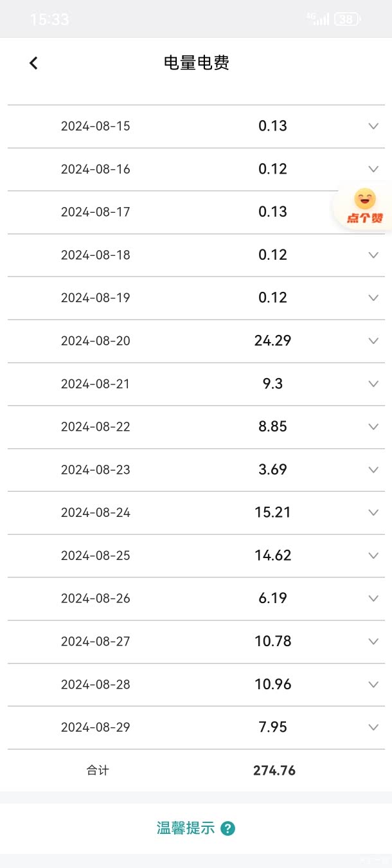
Task: Select the 2024-08-21 date label
Action: 96,384
